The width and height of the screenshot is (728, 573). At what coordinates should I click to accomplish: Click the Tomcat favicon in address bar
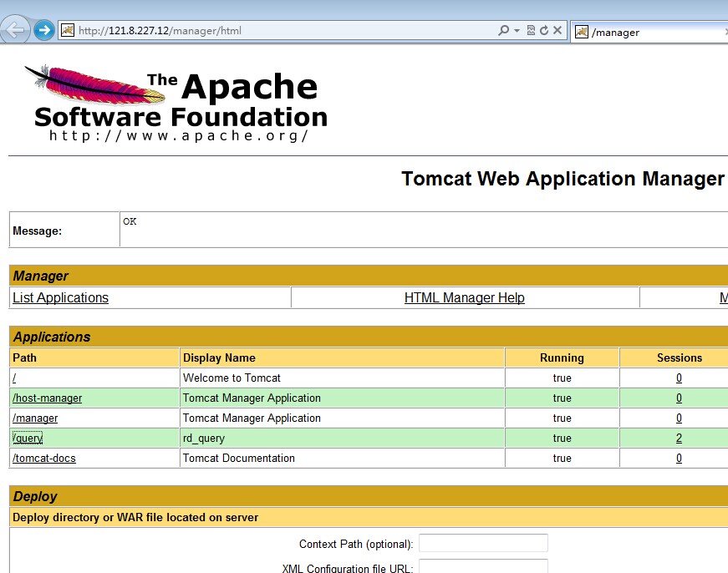[68, 31]
